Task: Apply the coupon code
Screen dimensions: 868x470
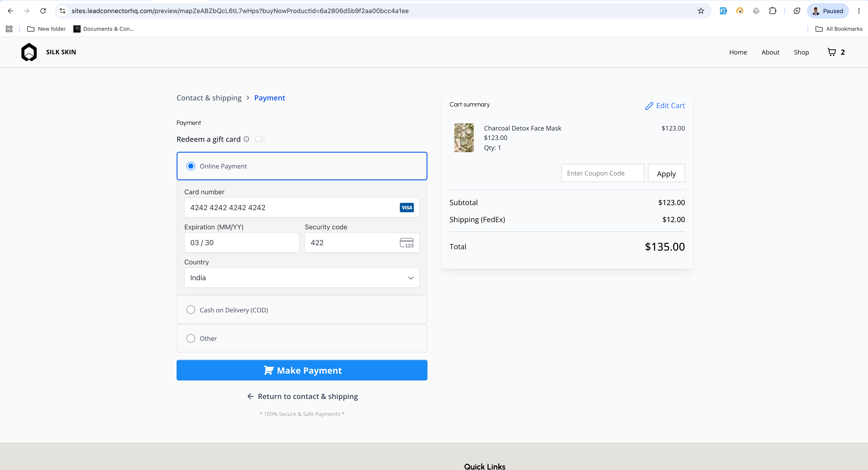Action: click(666, 173)
